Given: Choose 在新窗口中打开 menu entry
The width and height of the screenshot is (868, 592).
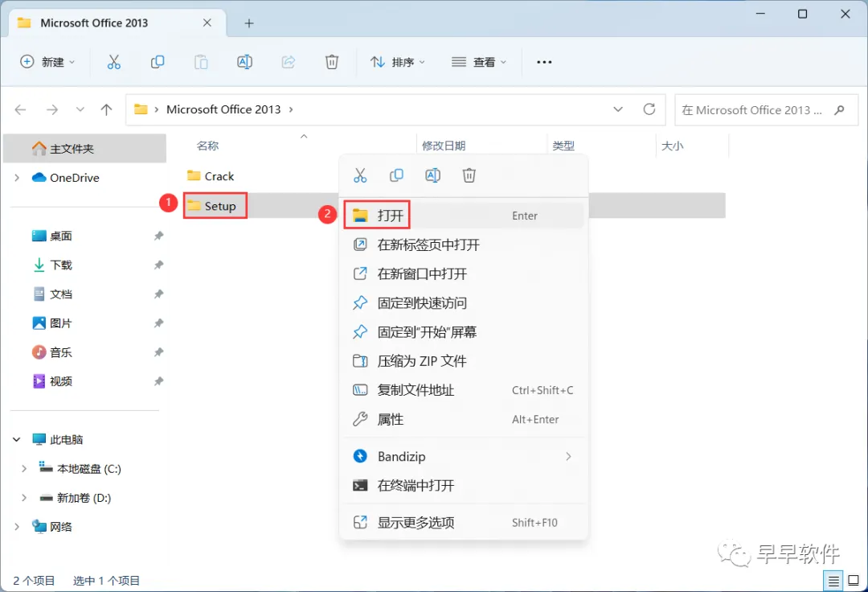Looking at the screenshot, I should click(464, 273).
